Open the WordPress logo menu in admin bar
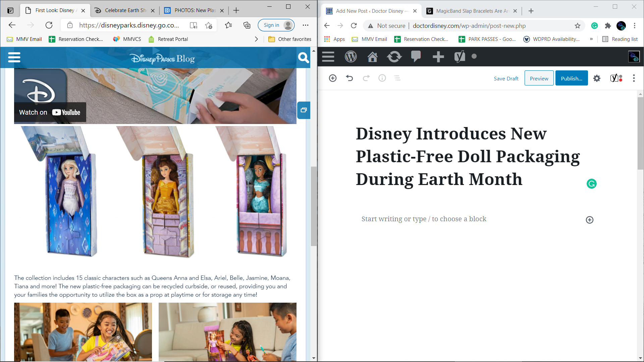Viewport: 644px width, 362px height. pos(351,57)
